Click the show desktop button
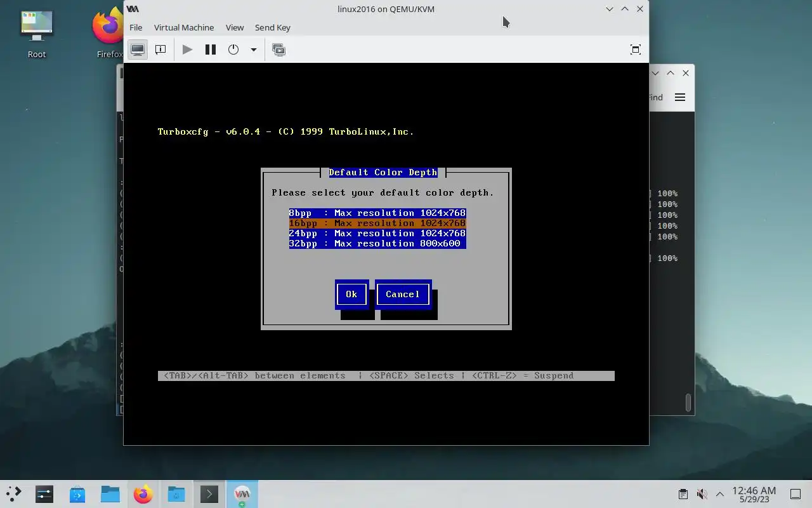Screen dimensions: 812x508 click(x=796, y=494)
